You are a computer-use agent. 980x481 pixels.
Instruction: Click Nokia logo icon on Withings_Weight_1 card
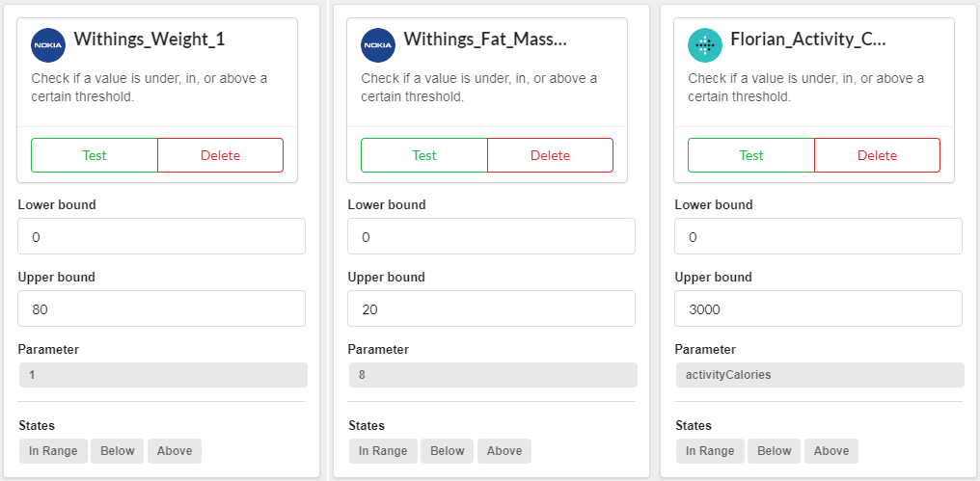pyautogui.click(x=48, y=44)
